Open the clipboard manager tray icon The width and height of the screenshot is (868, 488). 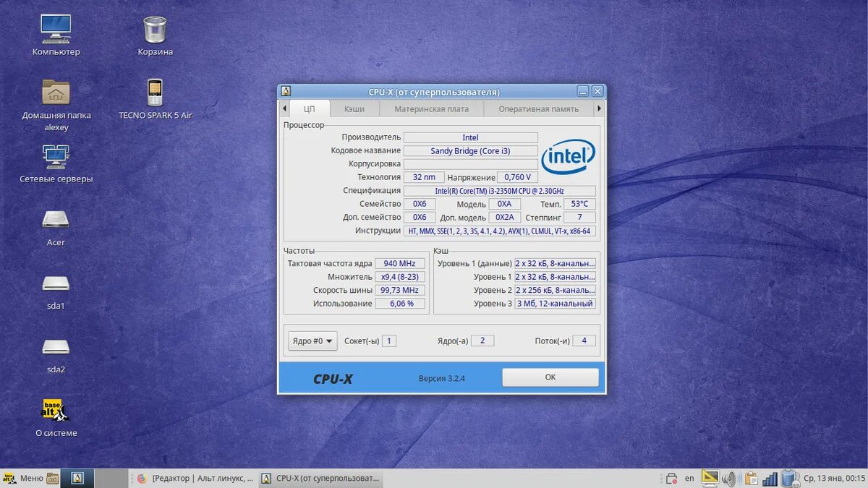tap(751, 478)
